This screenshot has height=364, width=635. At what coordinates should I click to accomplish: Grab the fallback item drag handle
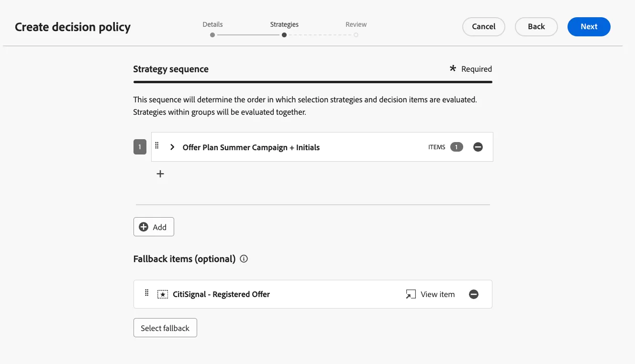146,293
